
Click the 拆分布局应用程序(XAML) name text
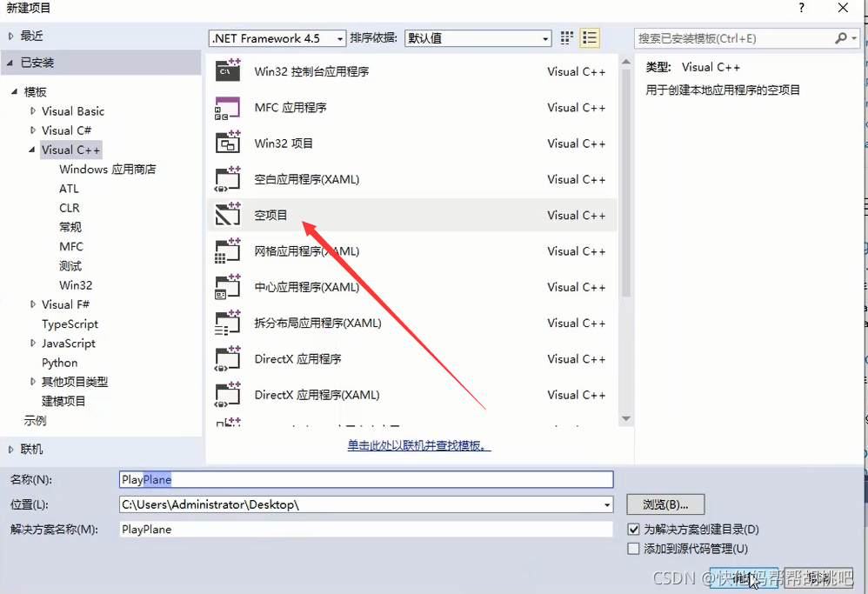coord(317,323)
